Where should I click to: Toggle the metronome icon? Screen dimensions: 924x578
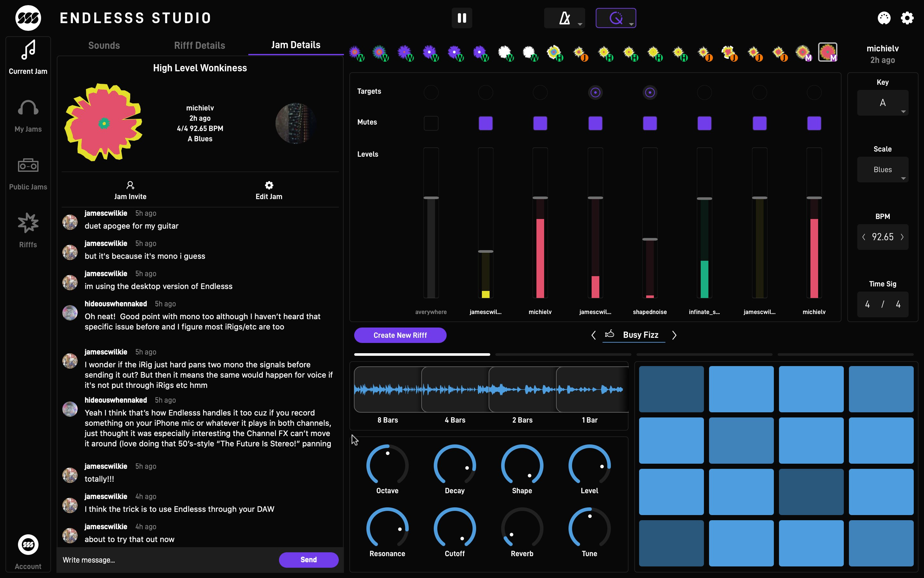564,18
